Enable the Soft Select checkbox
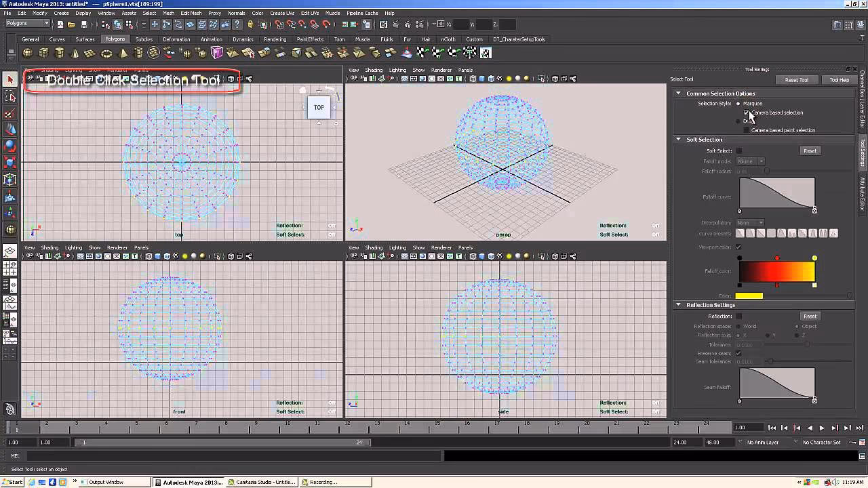This screenshot has width=868, height=488. click(x=739, y=150)
